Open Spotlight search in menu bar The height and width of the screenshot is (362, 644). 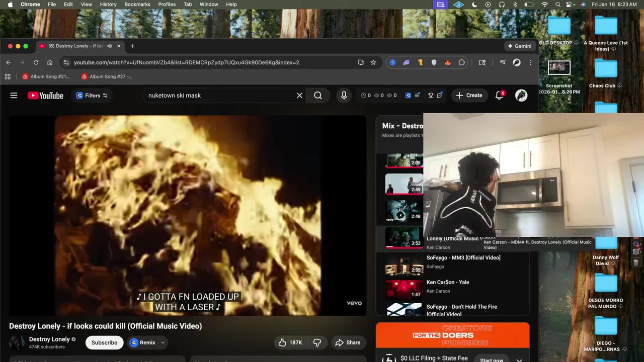tap(557, 5)
